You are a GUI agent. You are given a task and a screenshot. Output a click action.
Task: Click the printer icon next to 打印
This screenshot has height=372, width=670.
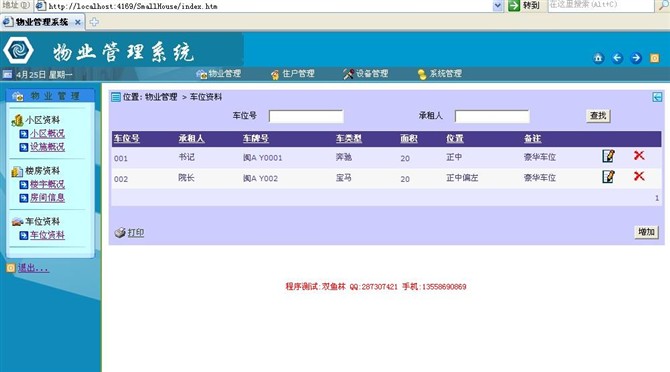[x=120, y=232]
